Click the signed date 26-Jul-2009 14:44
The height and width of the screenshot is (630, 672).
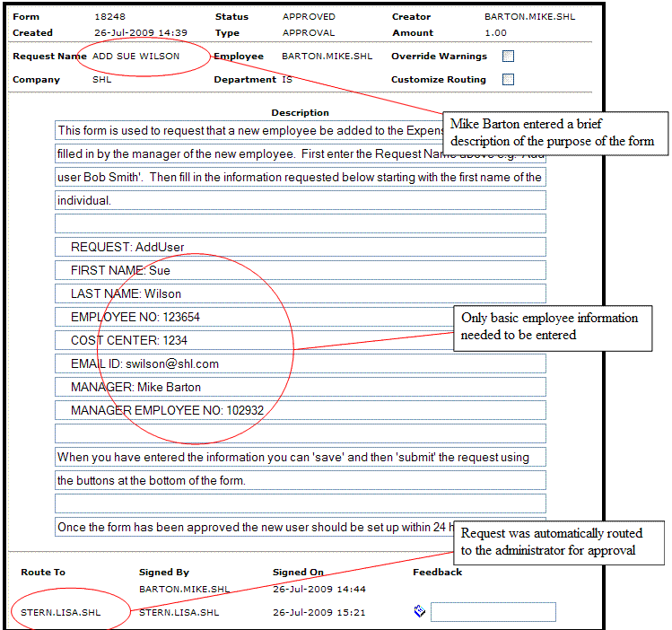(319, 589)
